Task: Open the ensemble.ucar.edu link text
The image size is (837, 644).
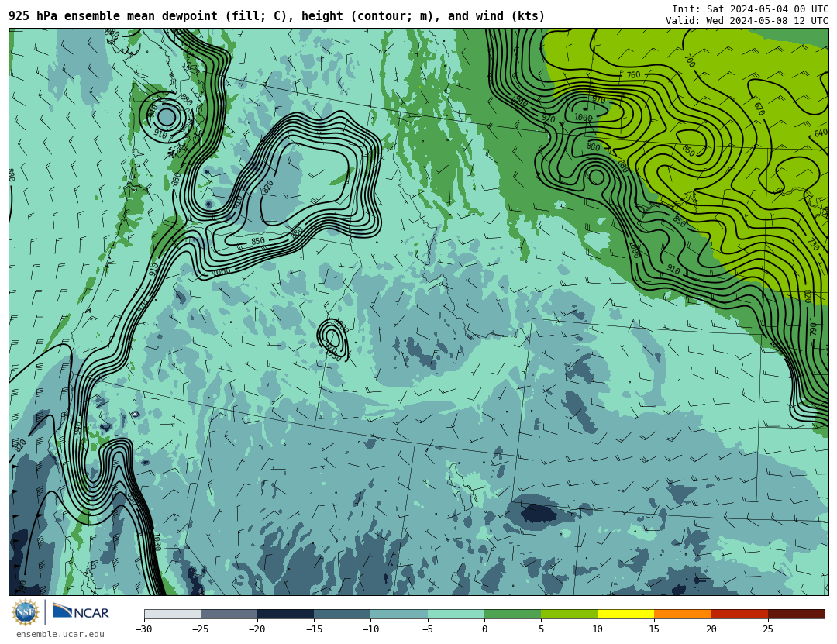Action: (60, 634)
